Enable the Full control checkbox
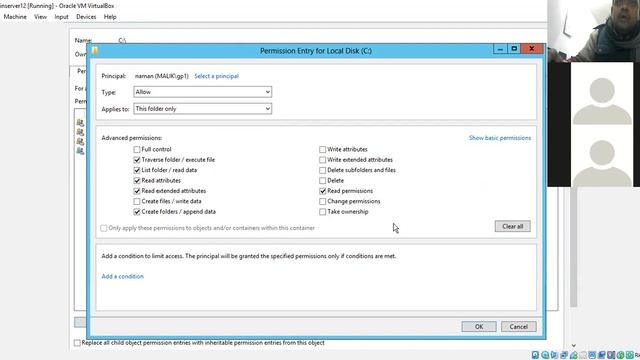 (x=137, y=149)
